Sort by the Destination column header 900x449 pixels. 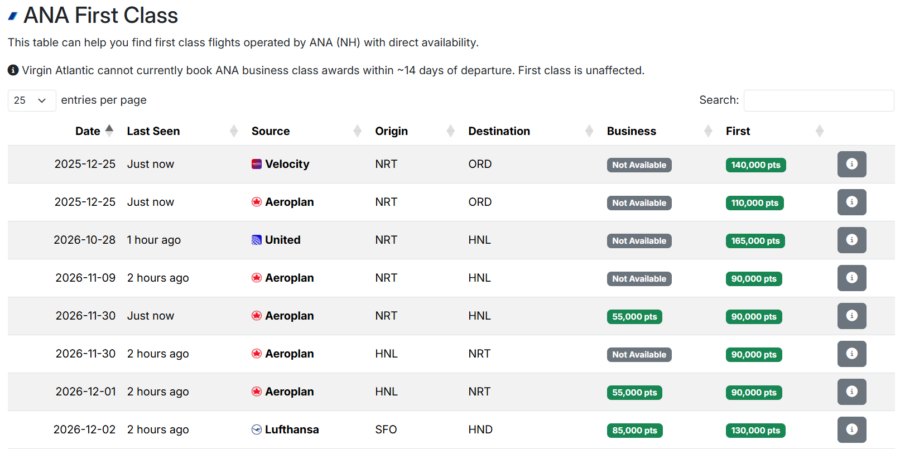499,131
